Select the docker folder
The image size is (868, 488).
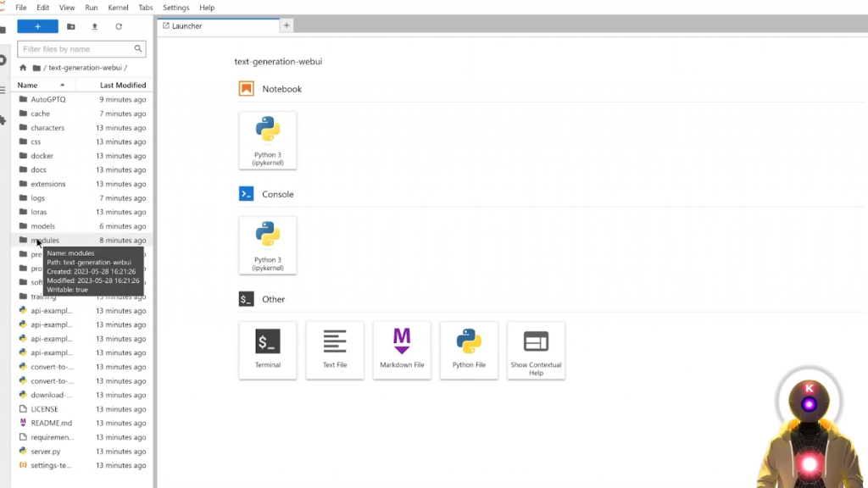(81, 156)
